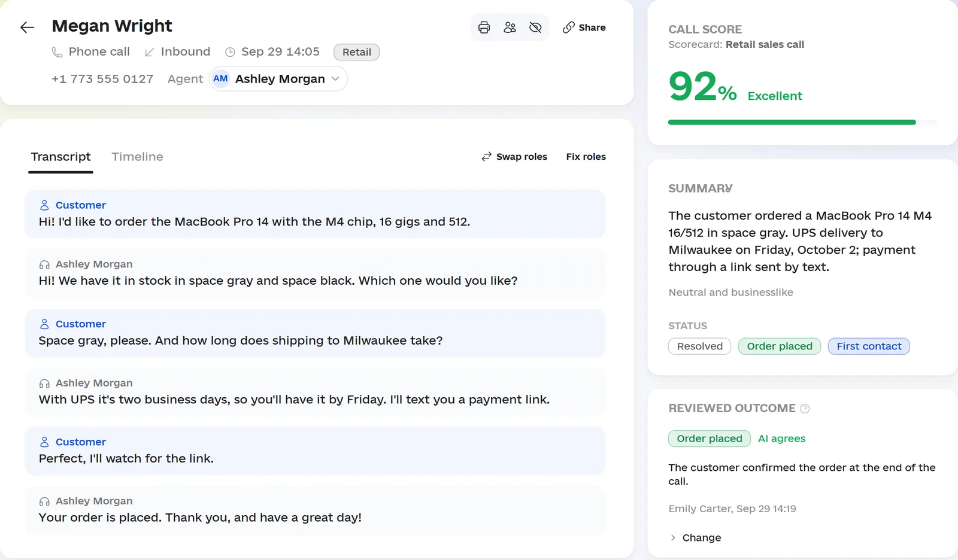
Task: Toggle the crossed-out eye hide icon
Action: [x=535, y=28]
